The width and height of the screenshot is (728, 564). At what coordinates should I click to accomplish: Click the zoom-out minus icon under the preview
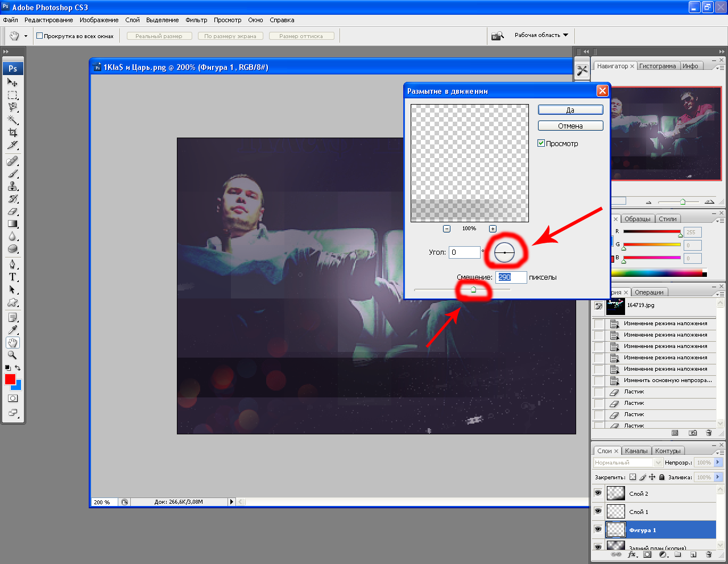click(x=446, y=229)
